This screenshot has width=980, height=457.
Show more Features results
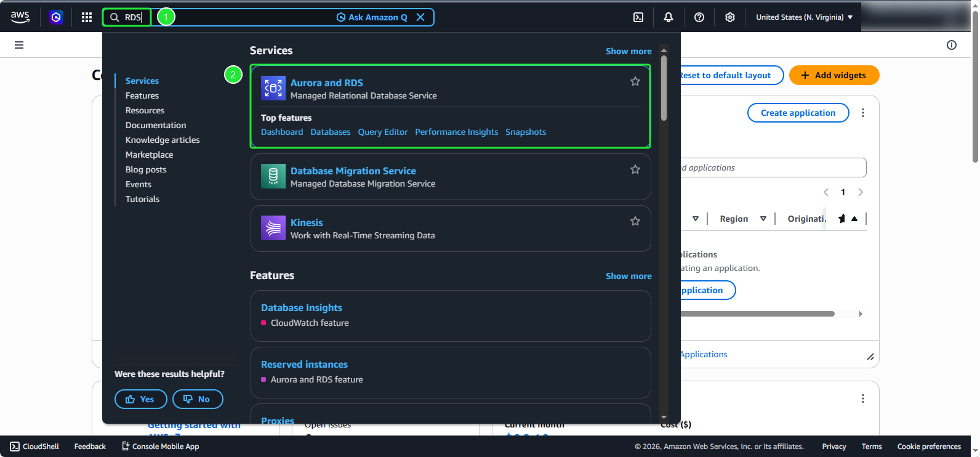click(629, 276)
